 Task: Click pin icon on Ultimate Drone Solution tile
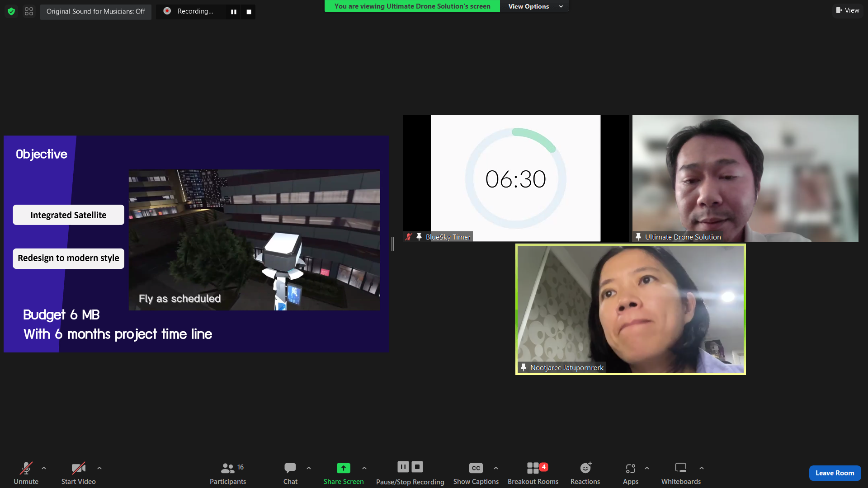coord(638,236)
